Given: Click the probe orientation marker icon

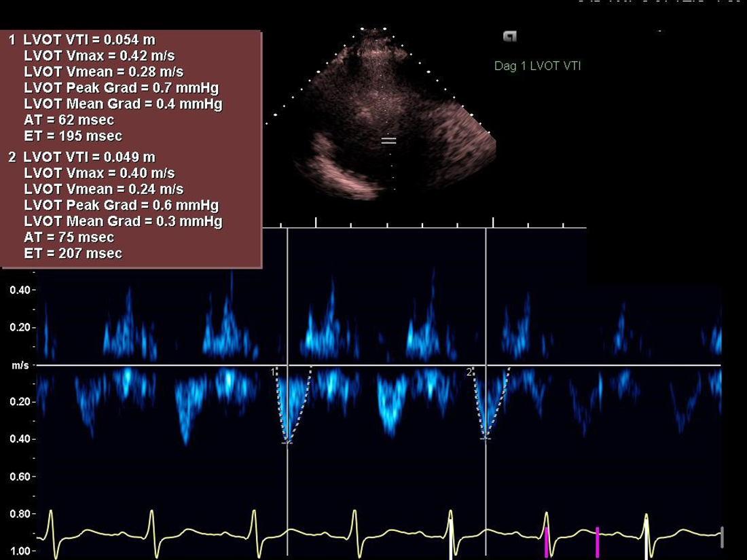Looking at the screenshot, I should (509, 37).
